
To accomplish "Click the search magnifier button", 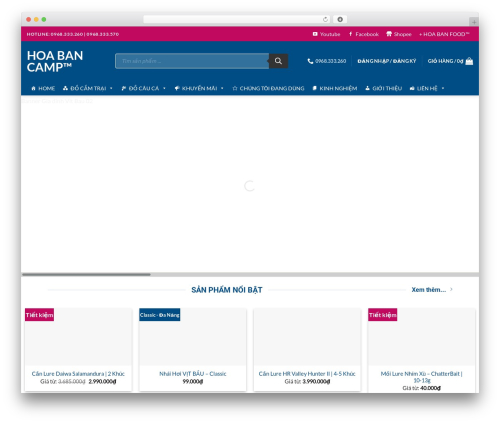I will click(x=278, y=61).
